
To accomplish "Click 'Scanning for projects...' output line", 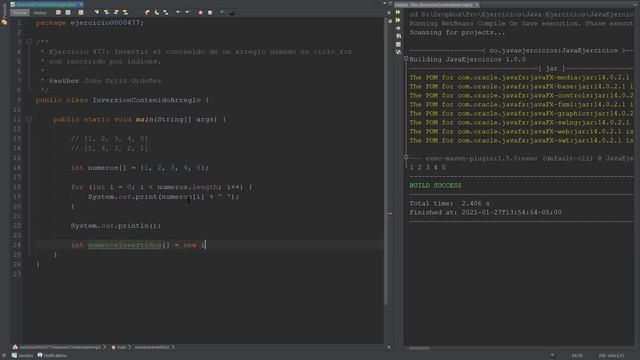I will tap(457, 32).
